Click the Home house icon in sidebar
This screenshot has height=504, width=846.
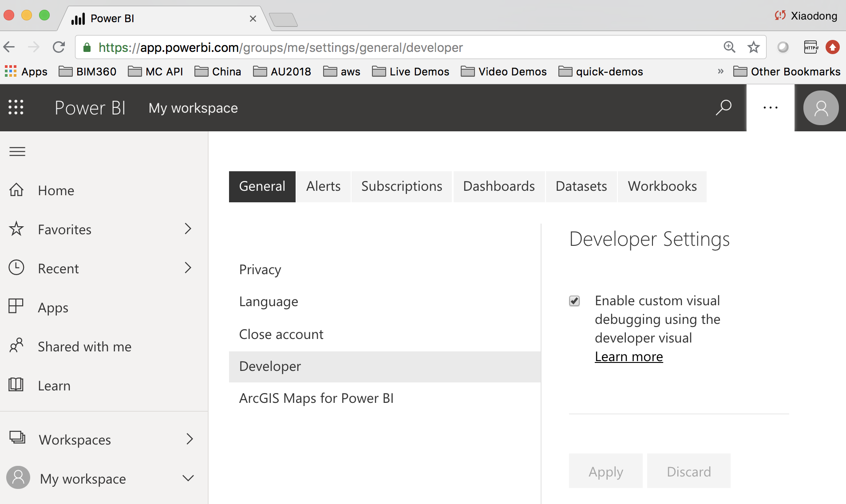(16, 190)
